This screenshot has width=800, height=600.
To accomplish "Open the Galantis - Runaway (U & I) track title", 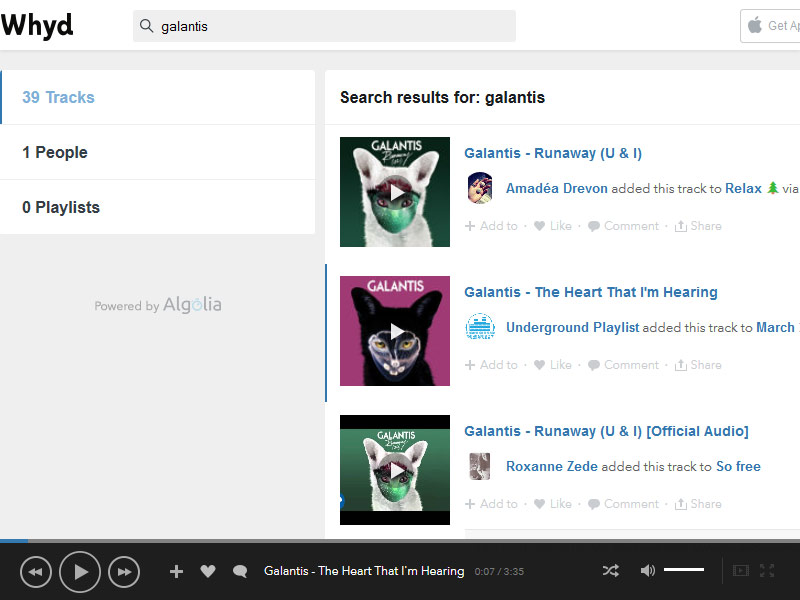I will (x=553, y=153).
